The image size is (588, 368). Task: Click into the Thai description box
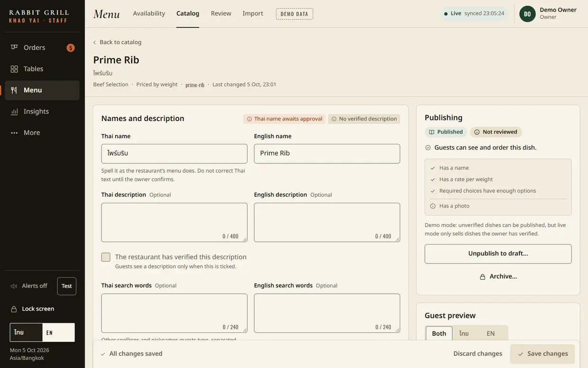pyautogui.click(x=174, y=223)
